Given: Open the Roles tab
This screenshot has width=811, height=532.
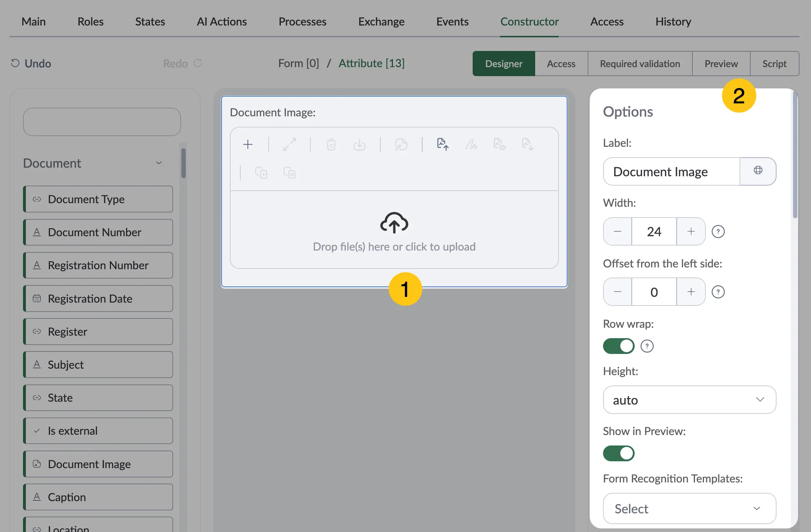Looking at the screenshot, I should (x=91, y=22).
